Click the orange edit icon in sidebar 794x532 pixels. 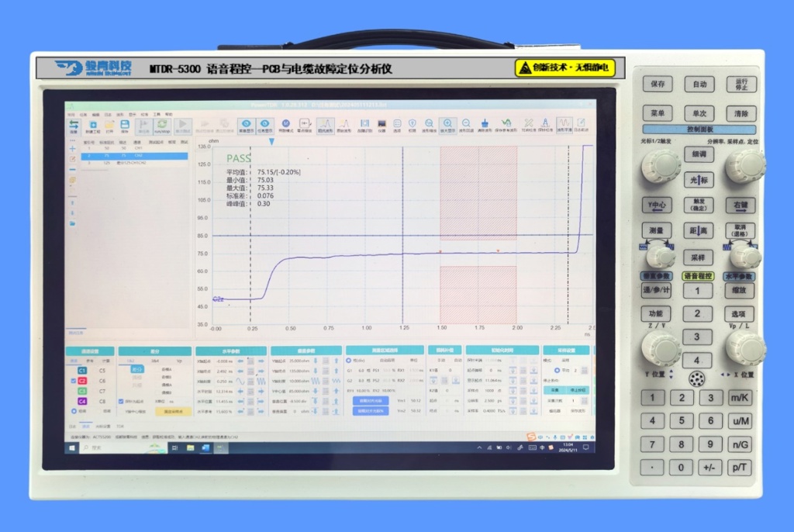pos(72,159)
